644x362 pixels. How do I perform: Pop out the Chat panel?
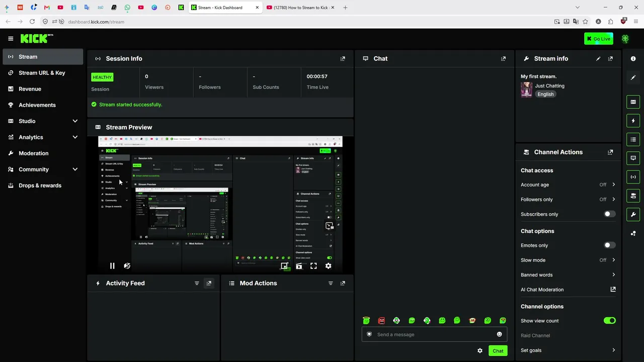(x=503, y=59)
